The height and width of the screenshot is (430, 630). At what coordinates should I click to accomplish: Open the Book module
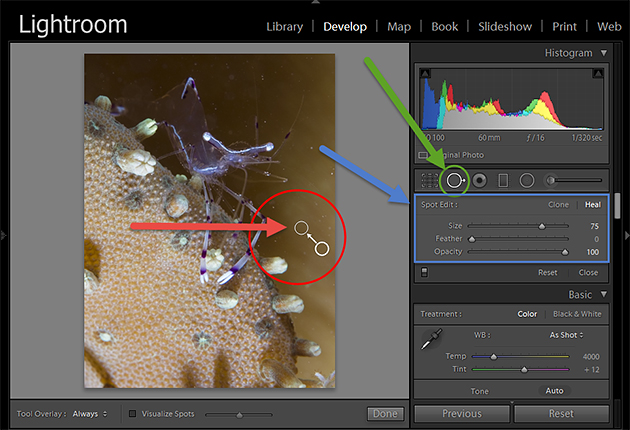[x=444, y=27]
